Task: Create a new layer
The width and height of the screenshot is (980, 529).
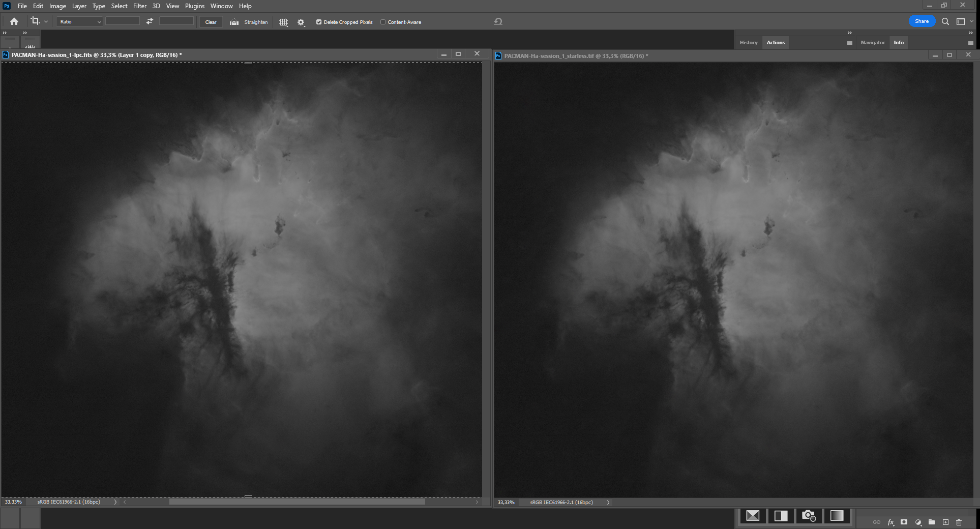Action: click(945, 522)
